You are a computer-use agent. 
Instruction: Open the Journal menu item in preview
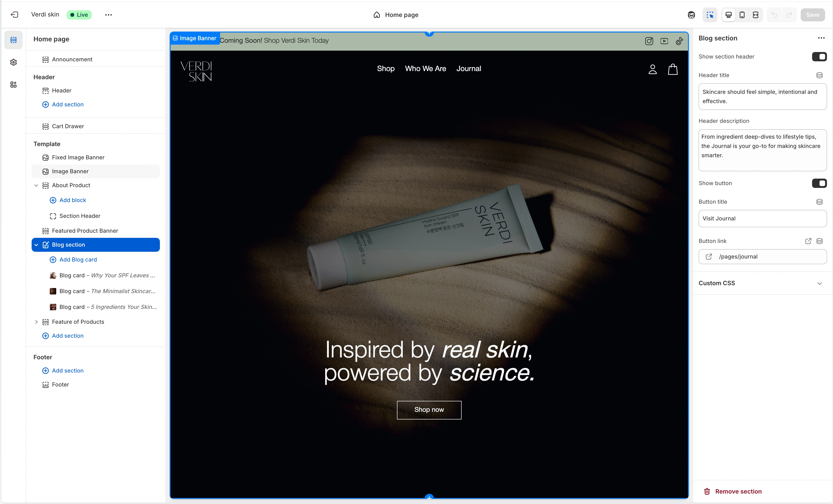pyautogui.click(x=468, y=69)
